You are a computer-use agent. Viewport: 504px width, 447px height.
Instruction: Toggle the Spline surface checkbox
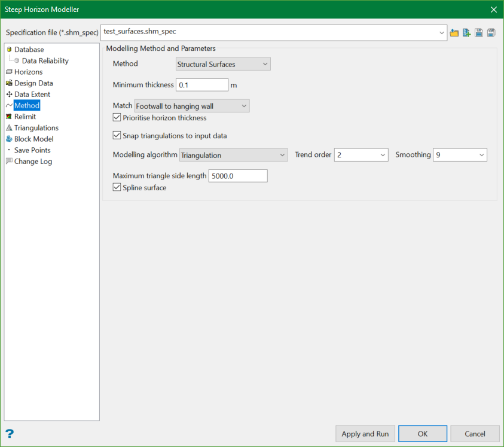click(117, 188)
